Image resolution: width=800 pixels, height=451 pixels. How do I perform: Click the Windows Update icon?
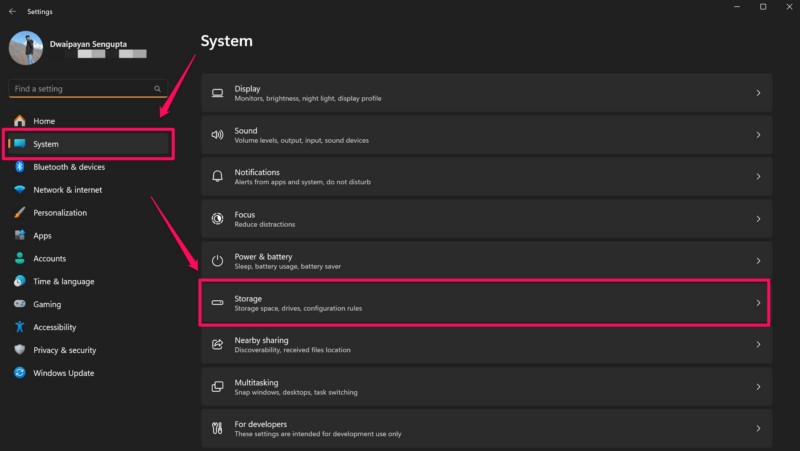pos(19,373)
